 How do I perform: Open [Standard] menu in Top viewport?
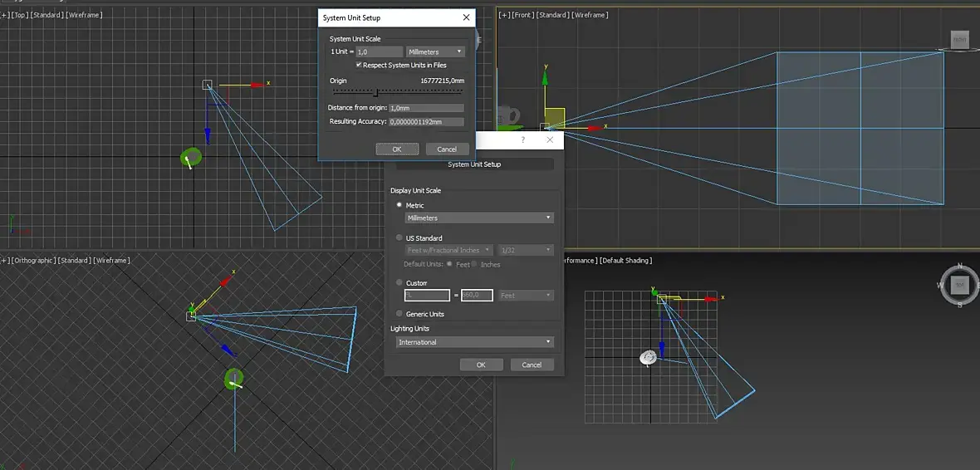[48, 14]
